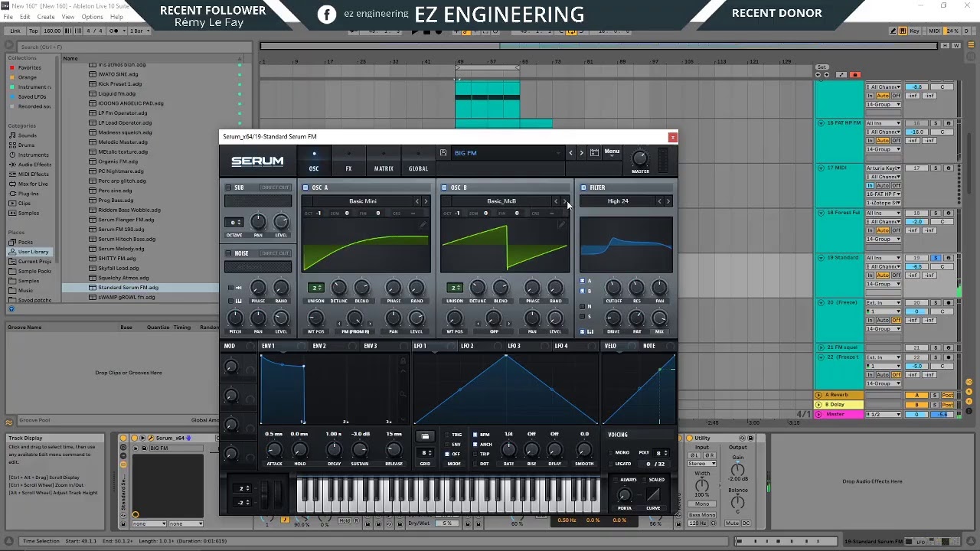The height and width of the screenshot is (551, 980).
Task: Select the previous OSC A wavetable
Action: 417,201
